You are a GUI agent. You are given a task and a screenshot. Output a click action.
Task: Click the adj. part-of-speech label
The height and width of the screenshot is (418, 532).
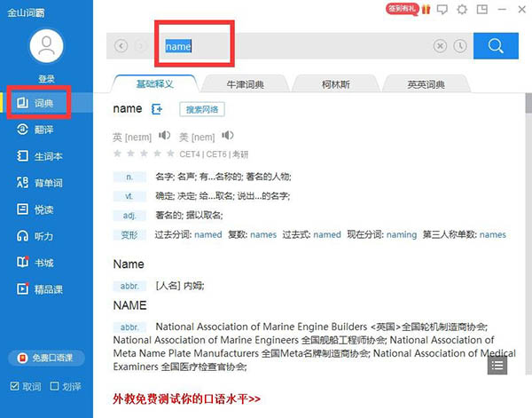[129, 216]
